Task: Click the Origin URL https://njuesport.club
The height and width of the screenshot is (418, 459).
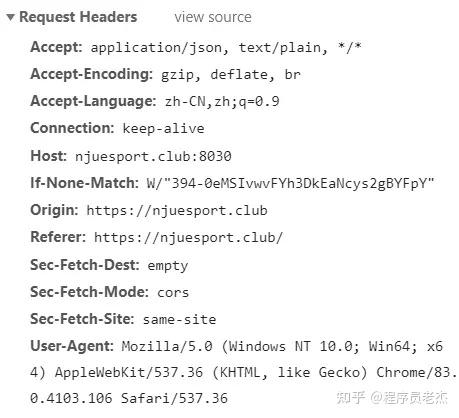Action: pos(177,211)
